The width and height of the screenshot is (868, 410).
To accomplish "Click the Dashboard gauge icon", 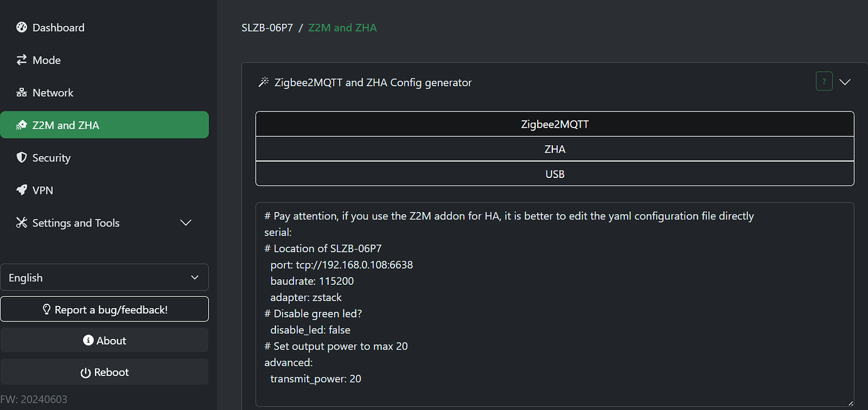I will tap(22, 28).
